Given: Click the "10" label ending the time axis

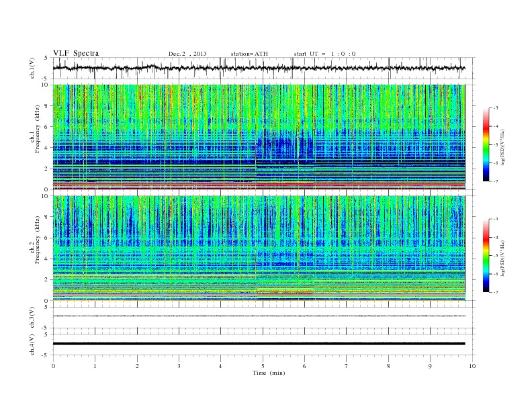Looking at the screenshot, I should [472, 366].
